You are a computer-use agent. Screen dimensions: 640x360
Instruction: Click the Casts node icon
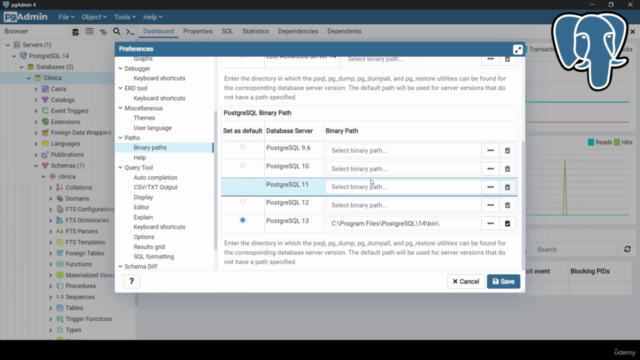pos(45,89)
